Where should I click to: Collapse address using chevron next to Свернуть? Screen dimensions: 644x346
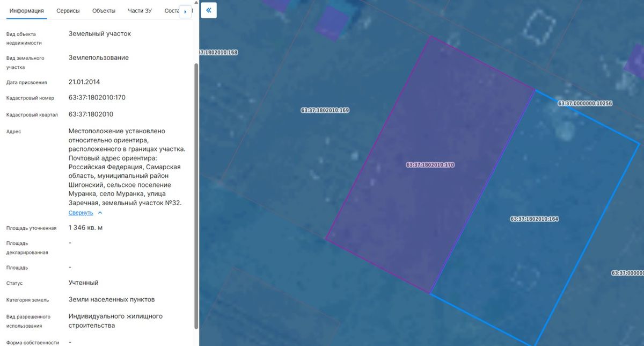coord(100,213)
